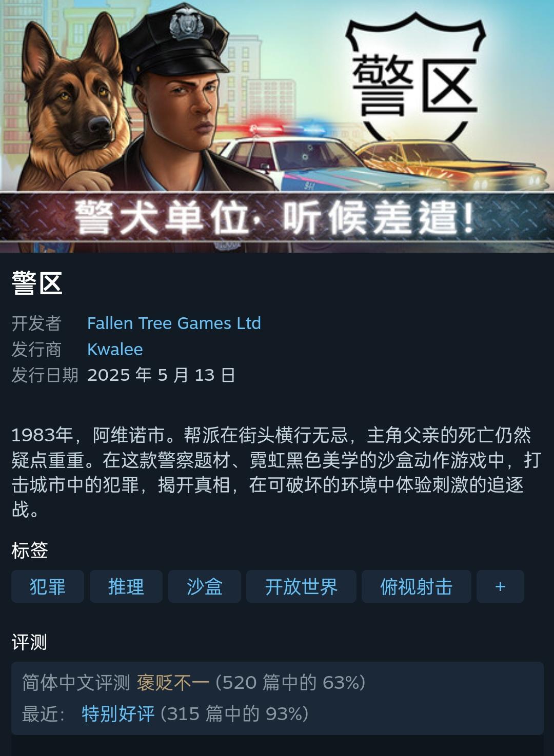Click the 评测 section heading
The image size is (554, 756).
click(30, 642)
